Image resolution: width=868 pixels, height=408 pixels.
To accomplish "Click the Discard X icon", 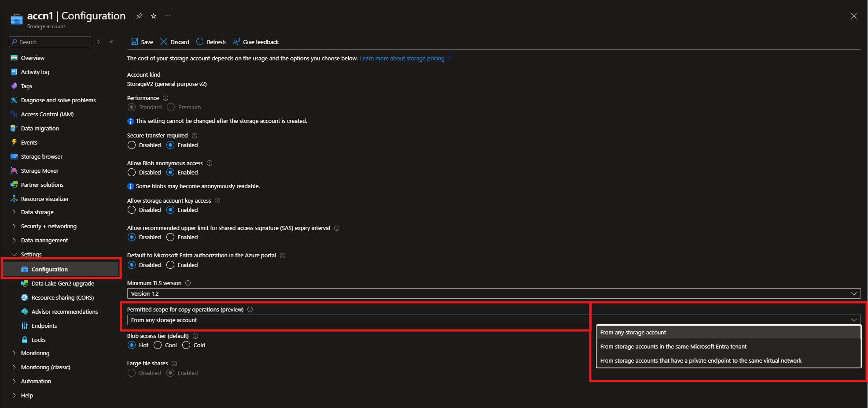I will pos(164,41).
